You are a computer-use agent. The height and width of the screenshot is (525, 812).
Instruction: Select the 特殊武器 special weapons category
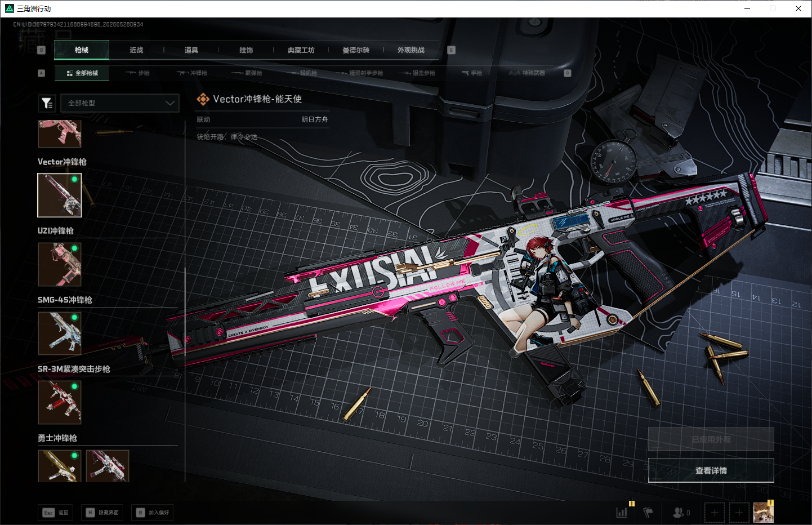[x=527, y=73]
